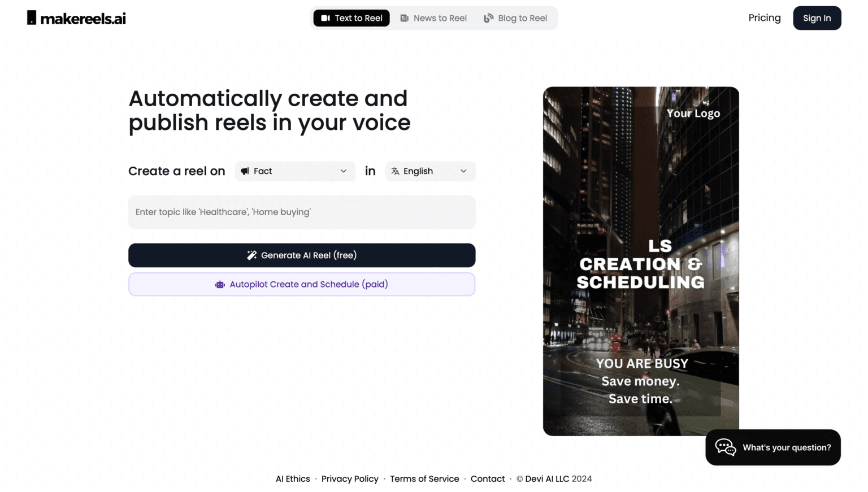Click the megaphone icon in the Fact selector
868x492 pixels.
[245, 171]
